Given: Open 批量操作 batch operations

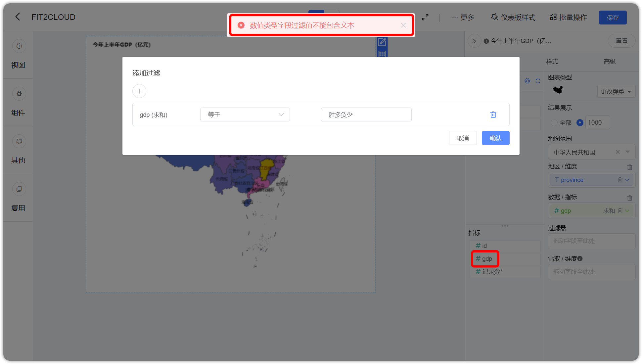Looking at the screenshot, I should (x=569, y=17).
